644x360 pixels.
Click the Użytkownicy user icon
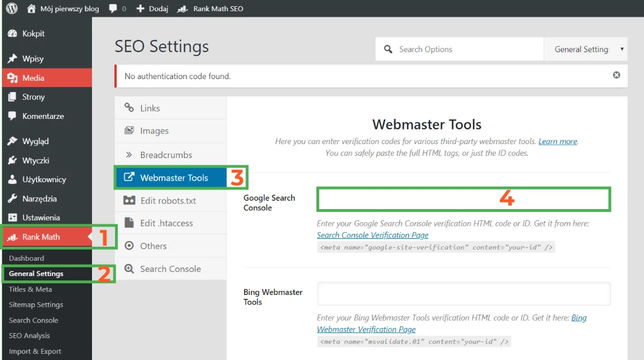tap(12, 179)
